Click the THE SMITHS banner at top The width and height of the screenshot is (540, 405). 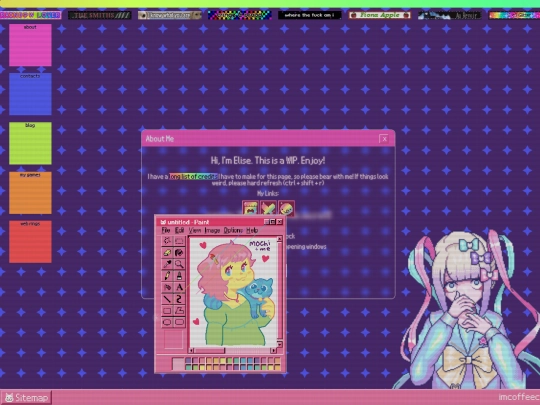tap(100, 15)
